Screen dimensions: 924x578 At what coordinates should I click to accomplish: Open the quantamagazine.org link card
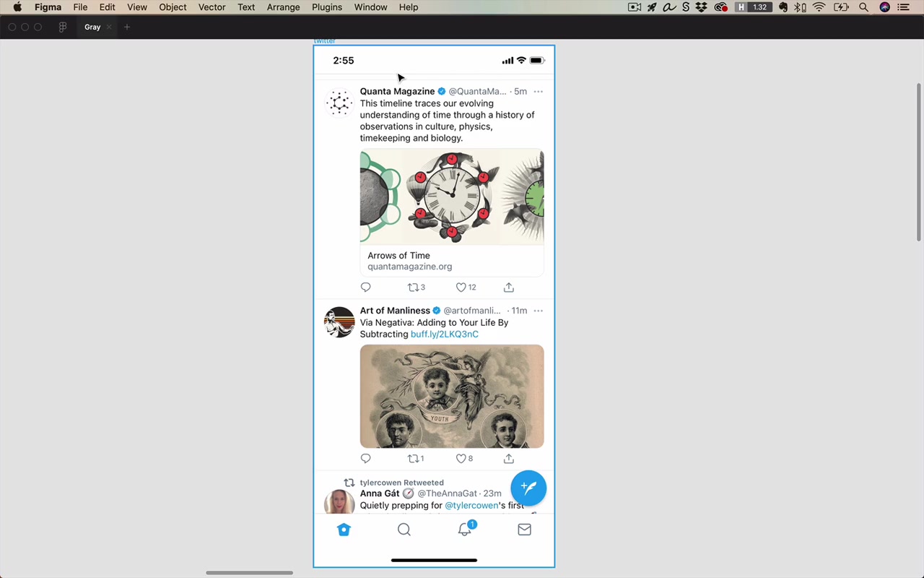click(452, 261)
